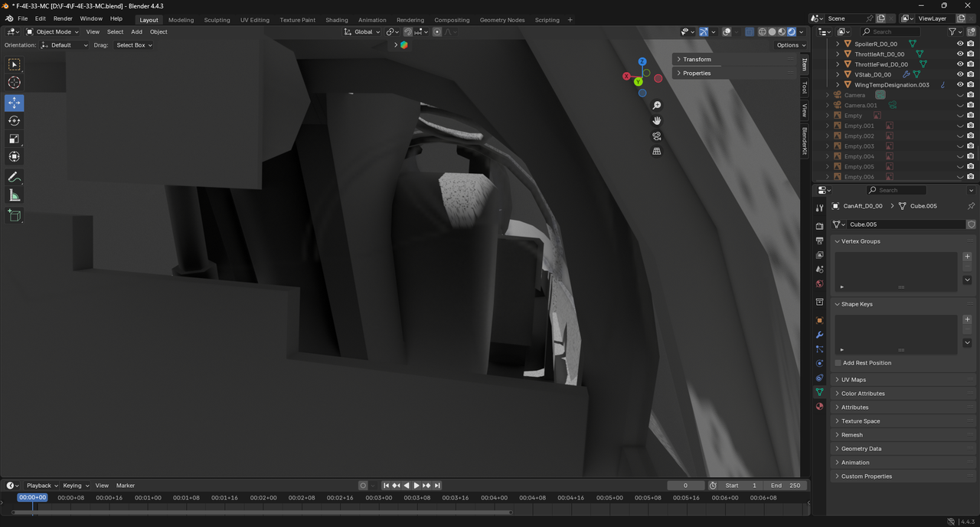
Task: Activate the Move tool
Action: point(14,103)
